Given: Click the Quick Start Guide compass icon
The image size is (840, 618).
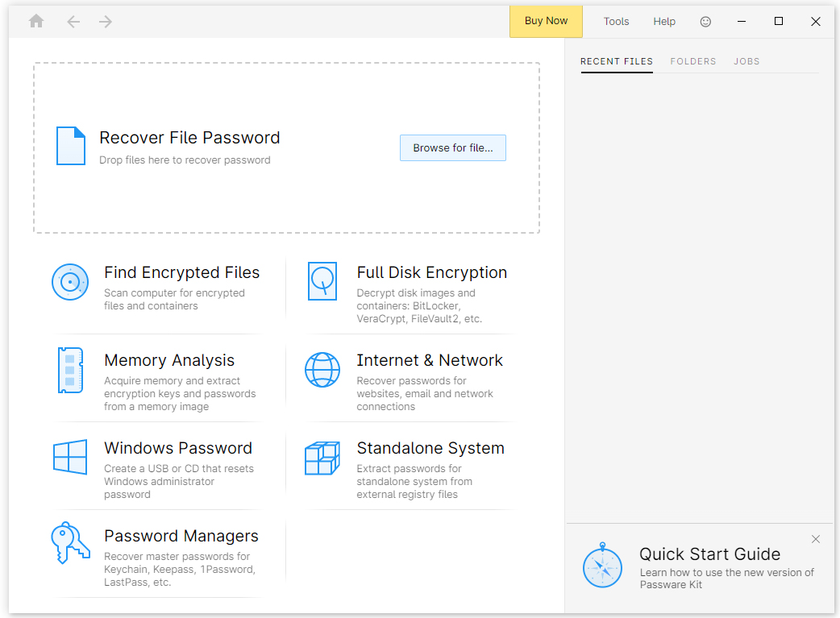Looking at the screenshot, I should pyautogui.click(x=603, y=567).
